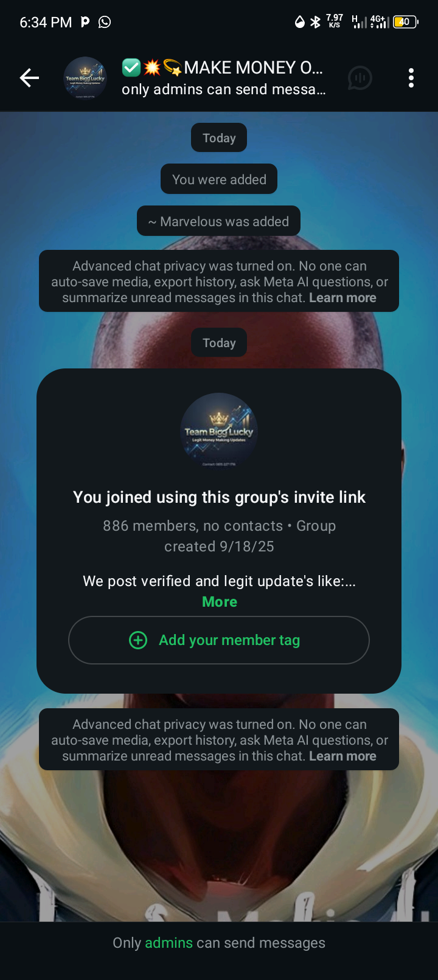View Team Big Lucky group avatar in card

pyautogui.click(x=219, y=431)
